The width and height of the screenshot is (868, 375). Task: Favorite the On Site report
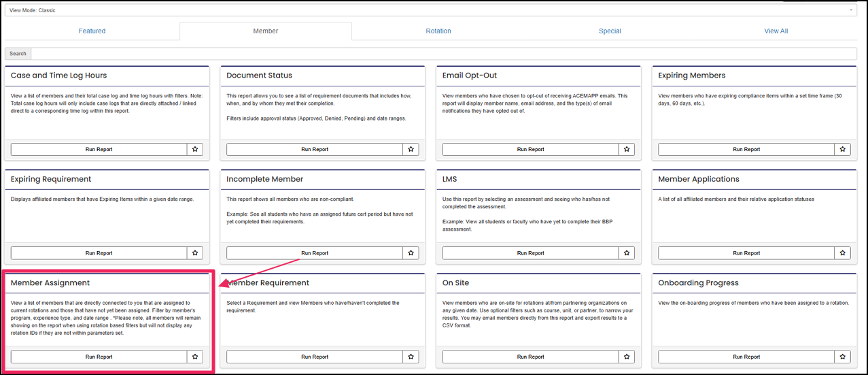(x=627, y=357)
